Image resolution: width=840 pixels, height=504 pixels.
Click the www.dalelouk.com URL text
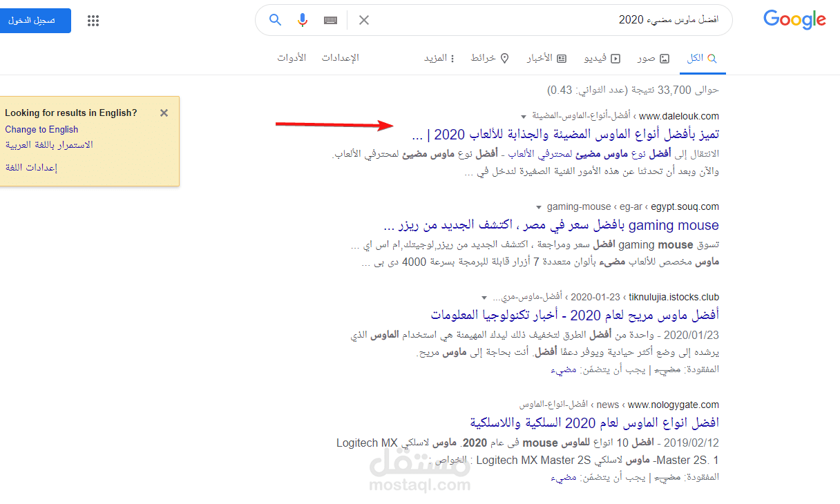(x=679, y=116)
